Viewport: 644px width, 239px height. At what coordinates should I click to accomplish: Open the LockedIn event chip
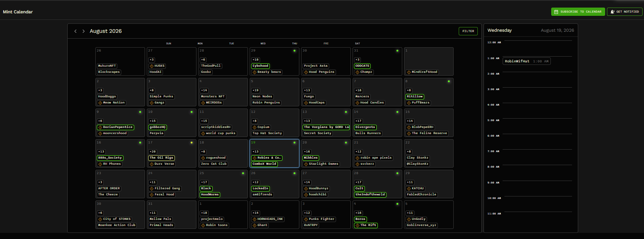coord(260,189)
